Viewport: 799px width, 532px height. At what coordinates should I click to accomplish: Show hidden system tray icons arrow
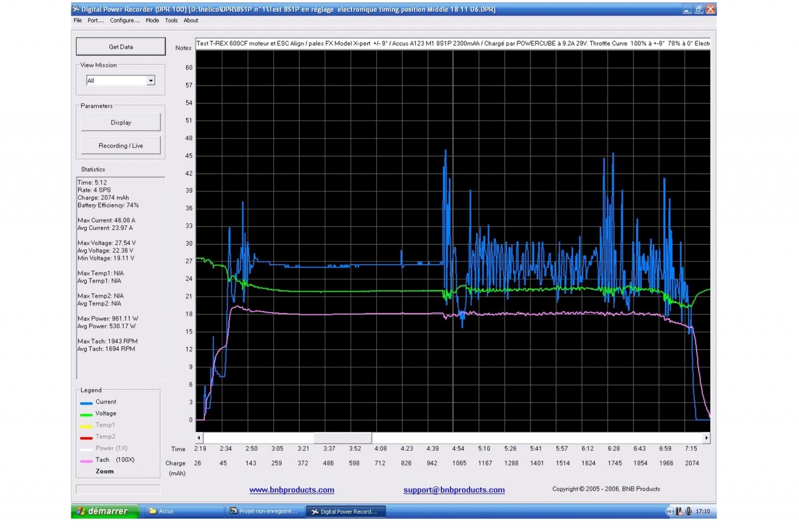[670, 511]
